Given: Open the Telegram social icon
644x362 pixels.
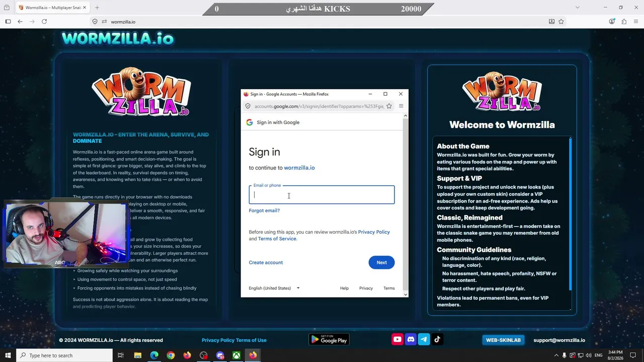Looking at the screenshot, I should [424, 339].
